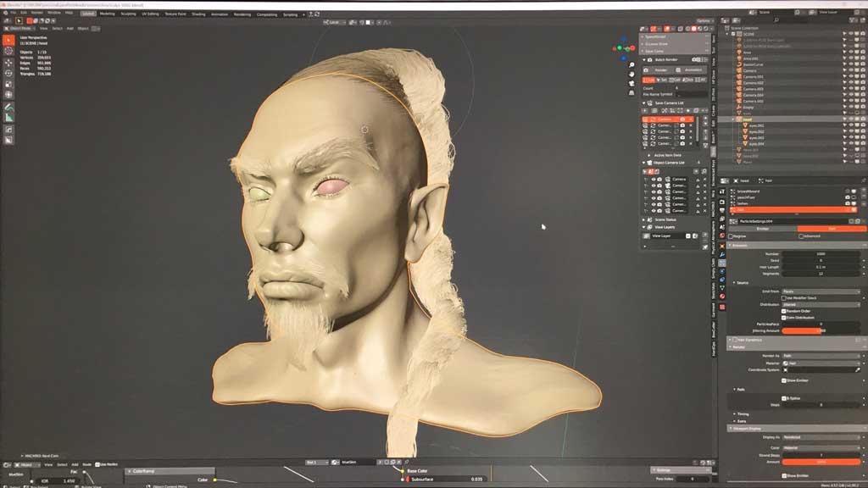Adjust the Jittering Amount slider
The height and width of the screenshot is (488, 868).
(x=821, y=331)
